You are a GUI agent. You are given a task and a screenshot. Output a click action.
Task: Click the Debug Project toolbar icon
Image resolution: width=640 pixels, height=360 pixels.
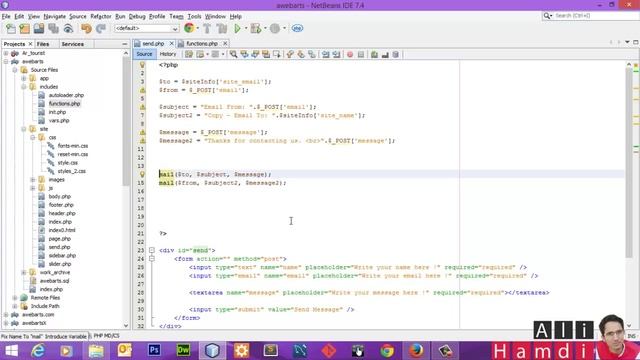click(x=256, y=28)
